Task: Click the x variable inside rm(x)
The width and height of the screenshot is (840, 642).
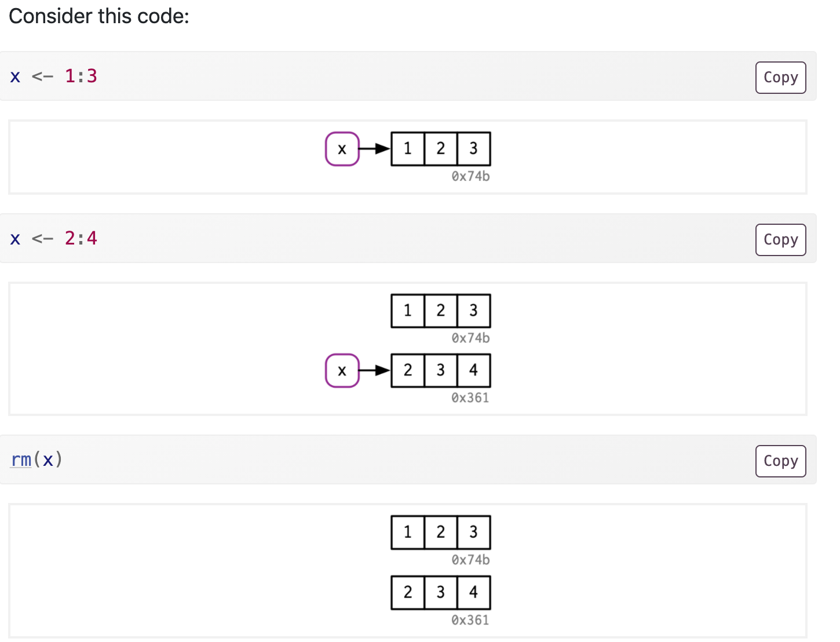Action: 48,459
